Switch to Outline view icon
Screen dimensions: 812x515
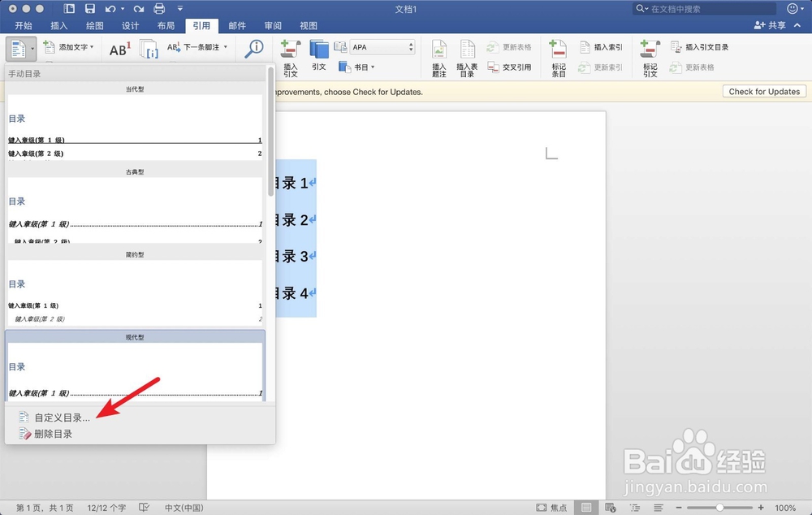pos(635,508)
